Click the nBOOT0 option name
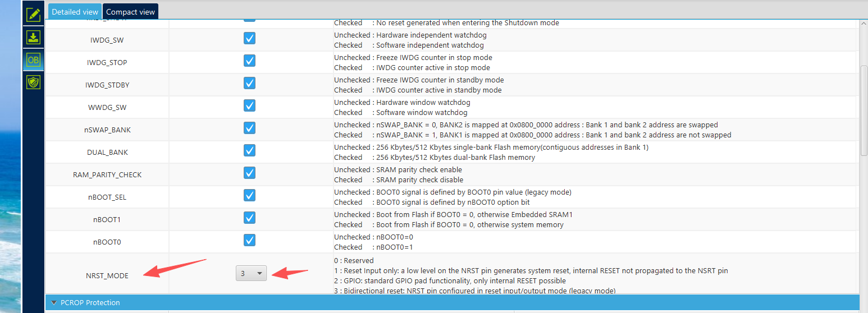This screenshot has width=868, height=313. coord(107,242)
